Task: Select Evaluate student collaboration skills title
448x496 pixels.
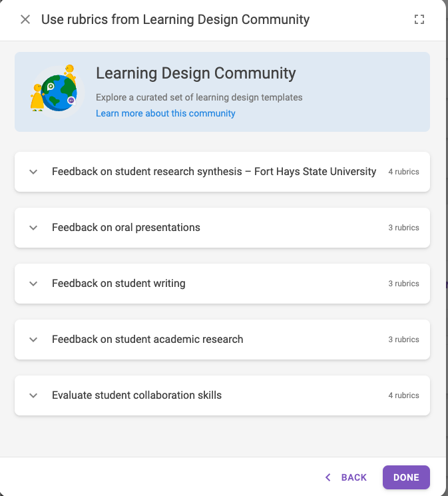Action: (136, 395)
